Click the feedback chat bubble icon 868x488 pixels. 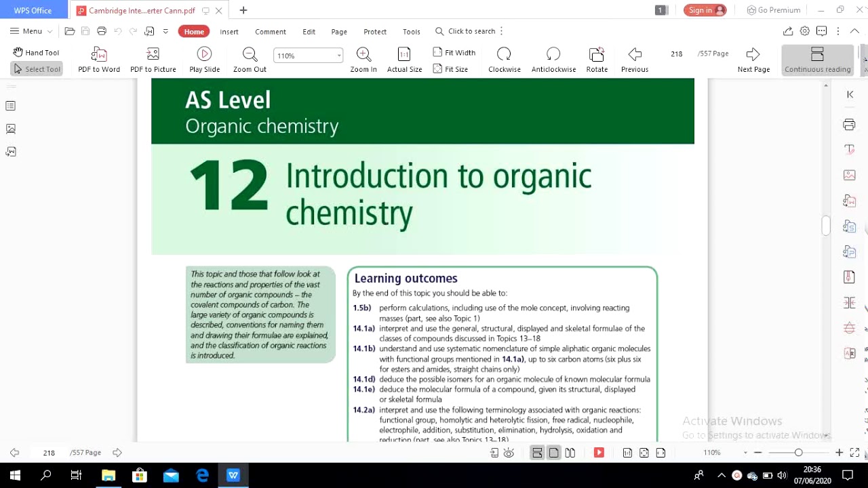pyautogui.click(x=822, y=31)
